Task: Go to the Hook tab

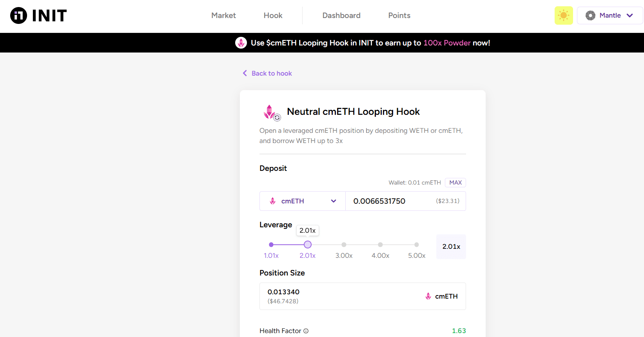Action: (273, 16)
